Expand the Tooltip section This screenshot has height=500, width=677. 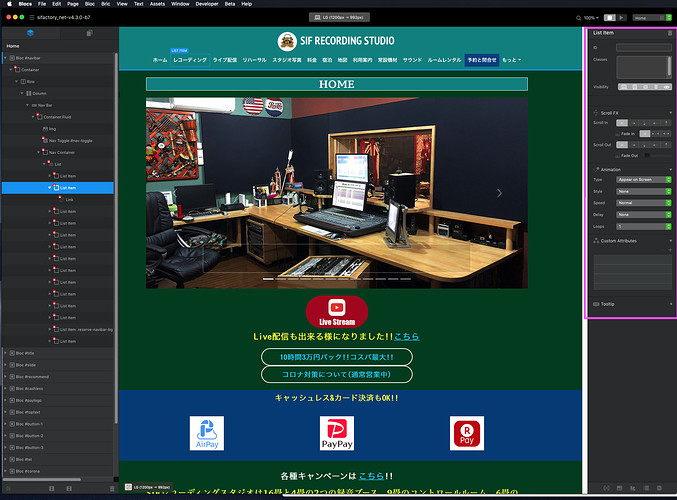coord(671,304)
